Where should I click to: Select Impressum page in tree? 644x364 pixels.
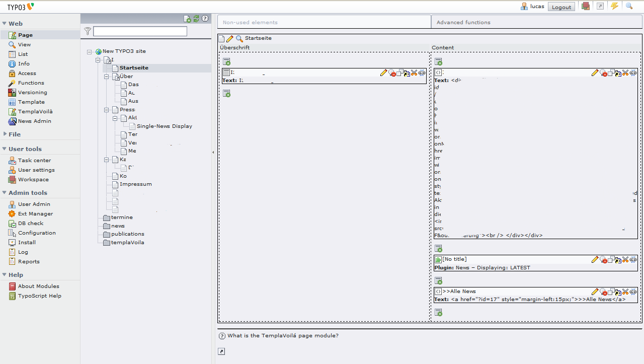[136, 184]
